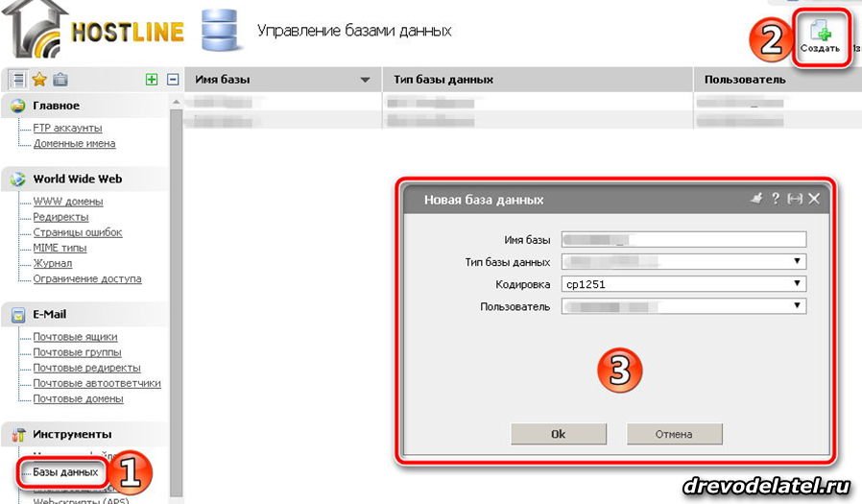This screenshot has height=504, width=862.
Task: Click the favorites star icon in sidebar
Action: coord(39,80)
